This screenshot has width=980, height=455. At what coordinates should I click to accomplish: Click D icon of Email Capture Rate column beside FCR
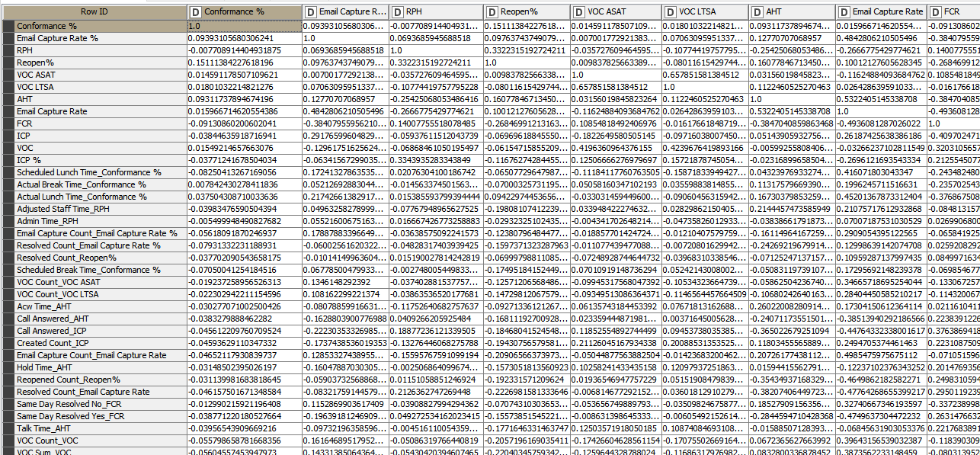click(x=843, y=12)
